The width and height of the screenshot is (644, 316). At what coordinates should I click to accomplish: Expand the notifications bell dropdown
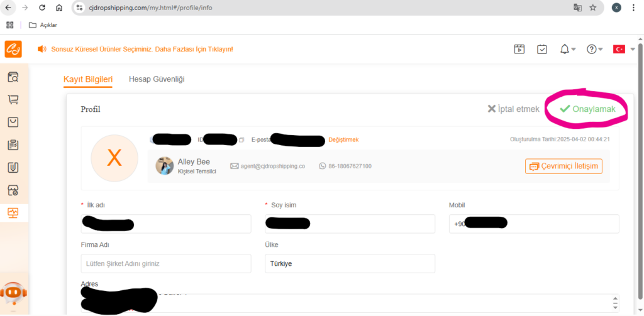click(568, 49)
